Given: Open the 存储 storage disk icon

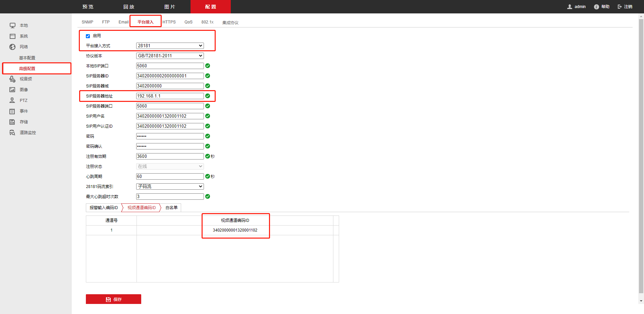Looking at the screenshot, I should [x=12, y=122].
